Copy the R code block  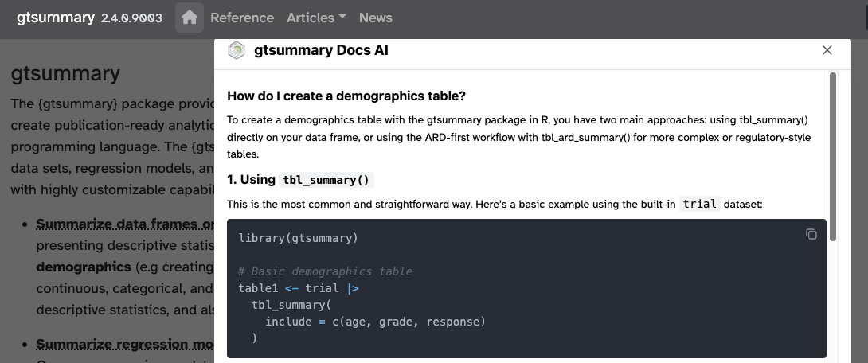[x=811, y=234]
